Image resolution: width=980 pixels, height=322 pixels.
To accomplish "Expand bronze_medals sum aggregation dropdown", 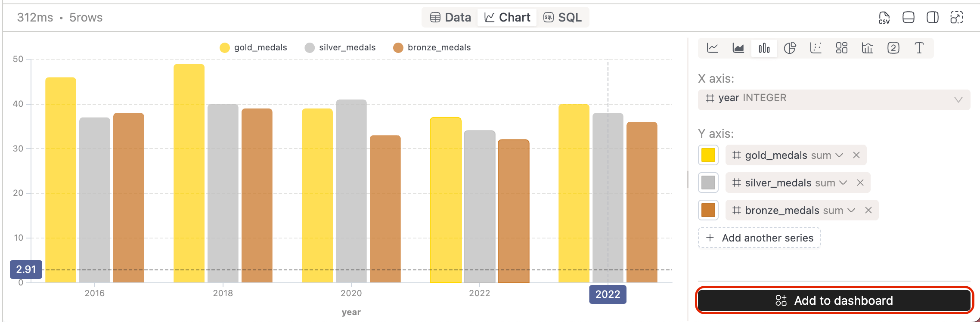I will point(851,211).
